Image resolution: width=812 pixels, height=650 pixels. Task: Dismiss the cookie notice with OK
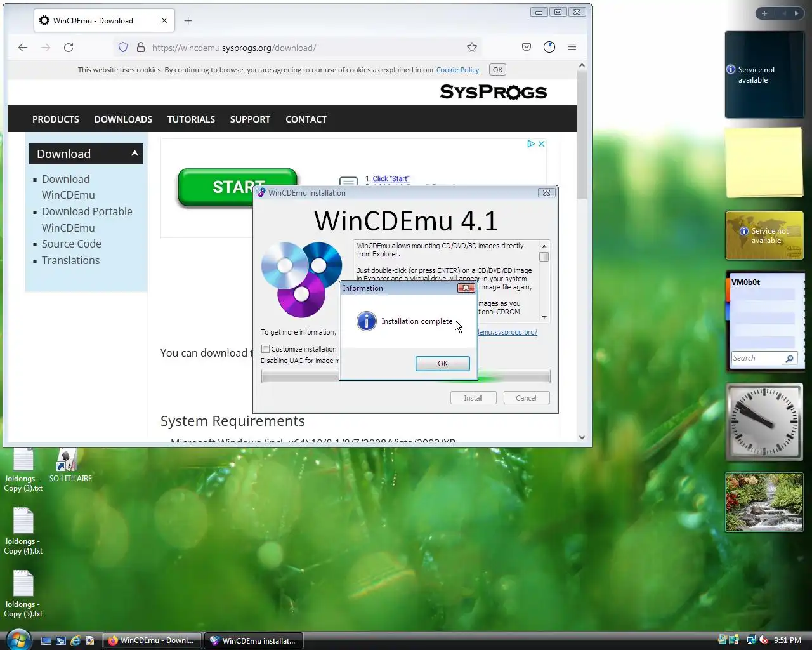pos(498,70)
